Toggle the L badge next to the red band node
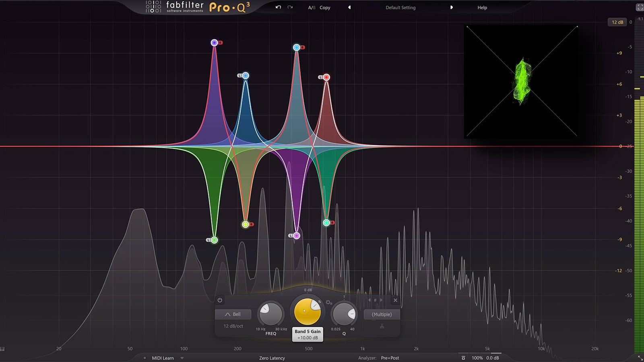 [x=320, y=76]
